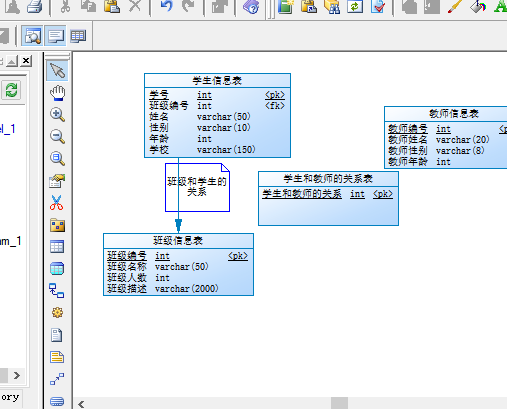Select the red scissors Delete tool in the palette

click(x=57, y=203)
